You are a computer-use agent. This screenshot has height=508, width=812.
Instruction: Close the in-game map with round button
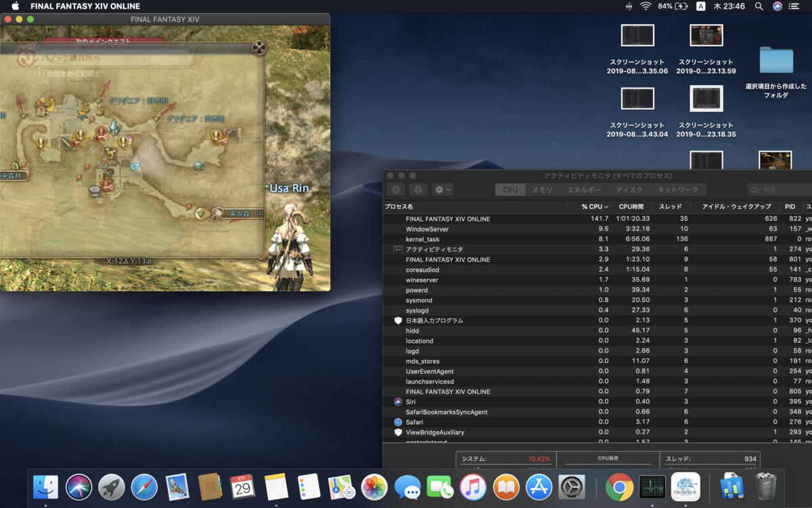coord(258,47)
